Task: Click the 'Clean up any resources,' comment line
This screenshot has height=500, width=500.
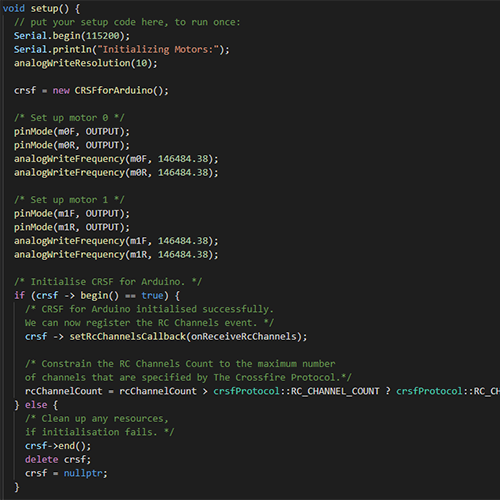Action: (x=97, y=418)
